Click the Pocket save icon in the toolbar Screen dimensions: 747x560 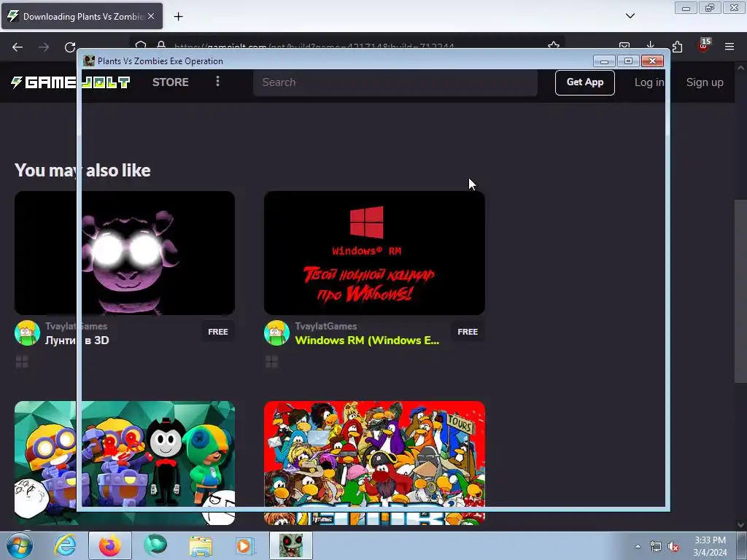pos(624,46)
